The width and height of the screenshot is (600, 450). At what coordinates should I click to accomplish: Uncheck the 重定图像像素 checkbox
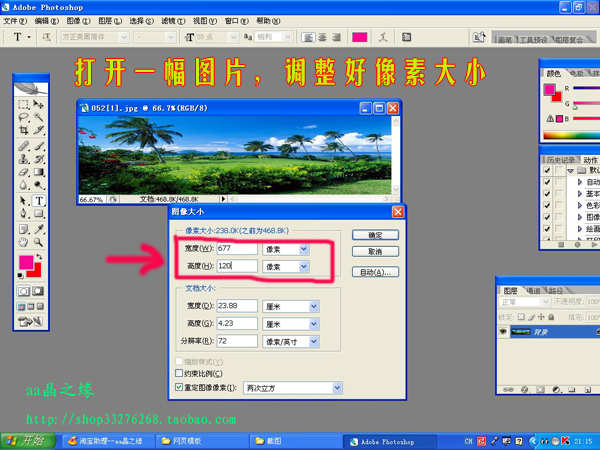click(x=179, y=387)
